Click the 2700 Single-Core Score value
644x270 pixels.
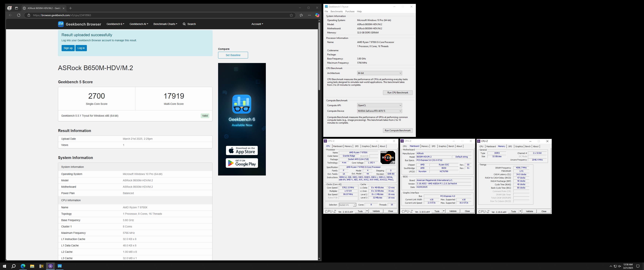[96, 96]
